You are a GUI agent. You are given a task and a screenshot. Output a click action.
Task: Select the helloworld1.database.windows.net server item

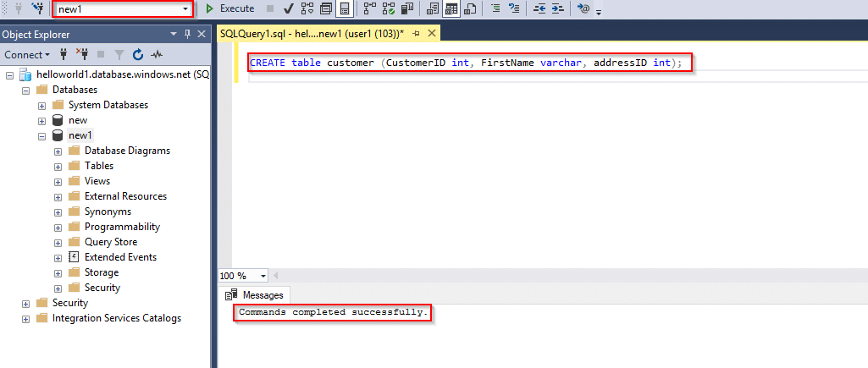122,74
